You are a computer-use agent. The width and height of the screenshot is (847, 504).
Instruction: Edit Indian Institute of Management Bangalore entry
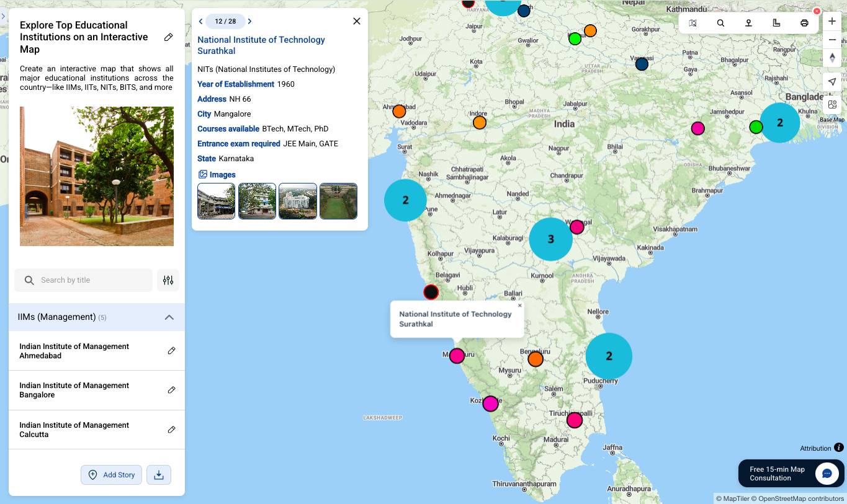(x=172, y=390)
